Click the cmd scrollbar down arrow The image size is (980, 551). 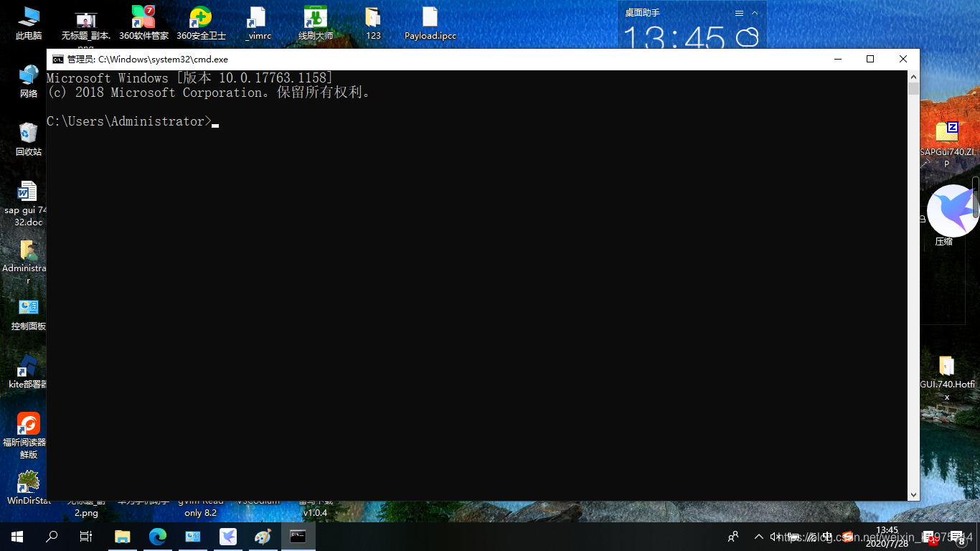pyautogui.click(x=913, y=494)
